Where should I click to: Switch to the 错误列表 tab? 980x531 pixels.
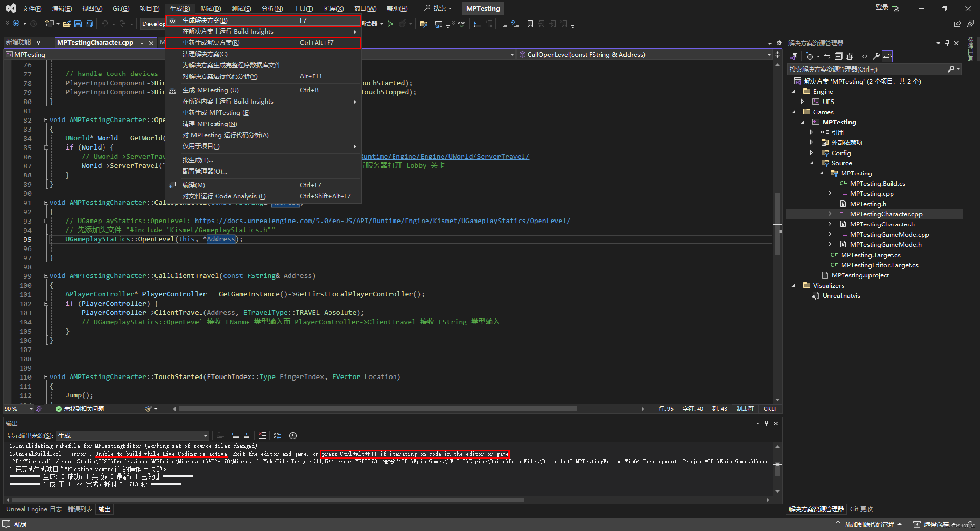click(x=80, y=509)
